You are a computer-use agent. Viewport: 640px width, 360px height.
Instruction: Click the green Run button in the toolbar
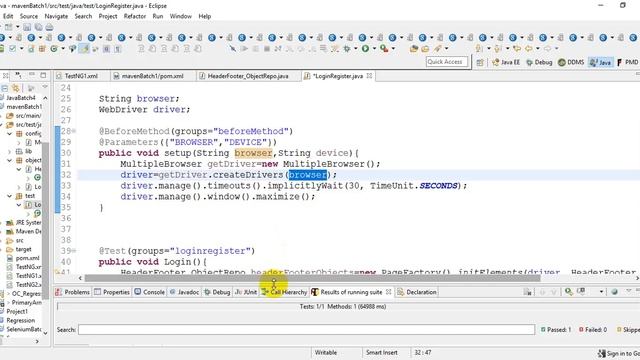365,49
